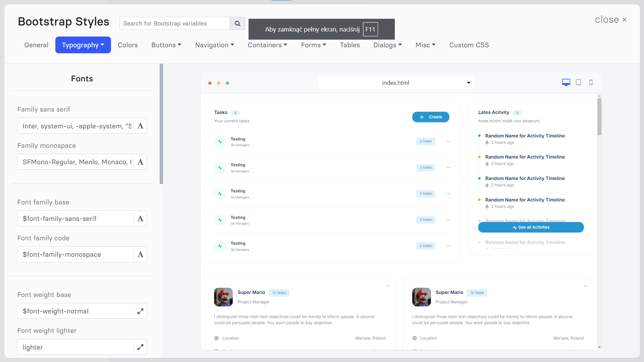The image size is (644, 362).
Task: Click inside the Bootstrap variables search field
Action: pyautogui.click(x=174, y=23)
